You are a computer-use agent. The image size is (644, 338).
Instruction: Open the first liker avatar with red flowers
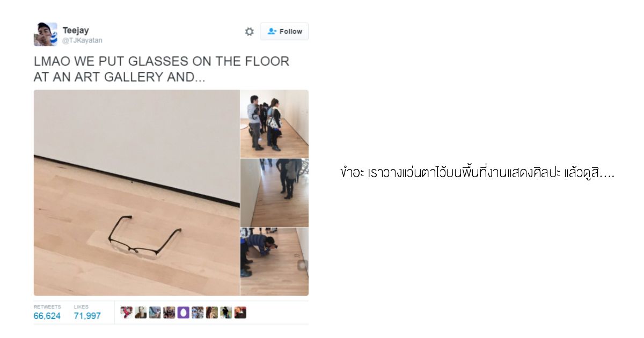(x=127, y=313)
